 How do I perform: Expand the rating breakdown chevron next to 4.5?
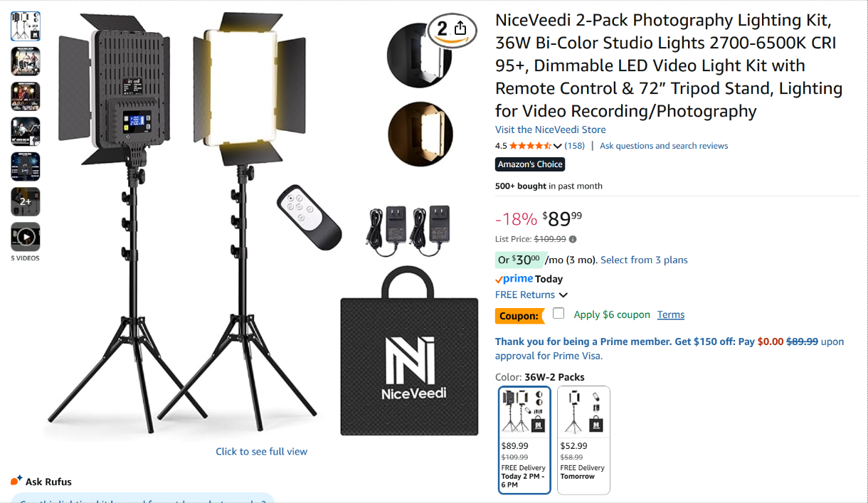pos(557,146)
